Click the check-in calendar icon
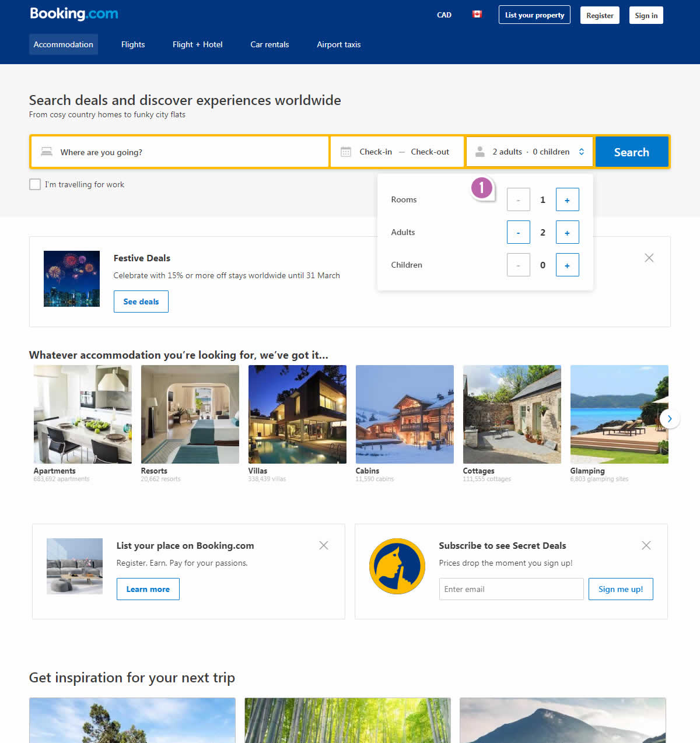The image size is (700, 743). point(346,152)
